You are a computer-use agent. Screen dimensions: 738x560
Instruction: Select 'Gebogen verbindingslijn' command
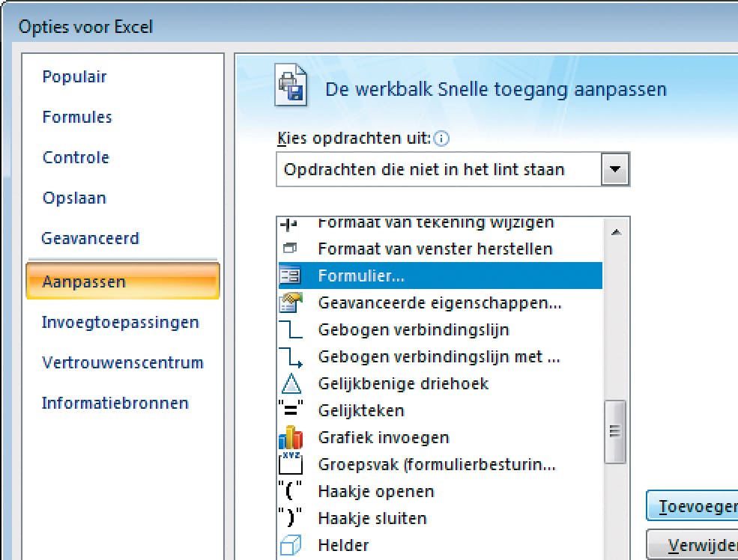pyautogui.click(x=441, y=329)
